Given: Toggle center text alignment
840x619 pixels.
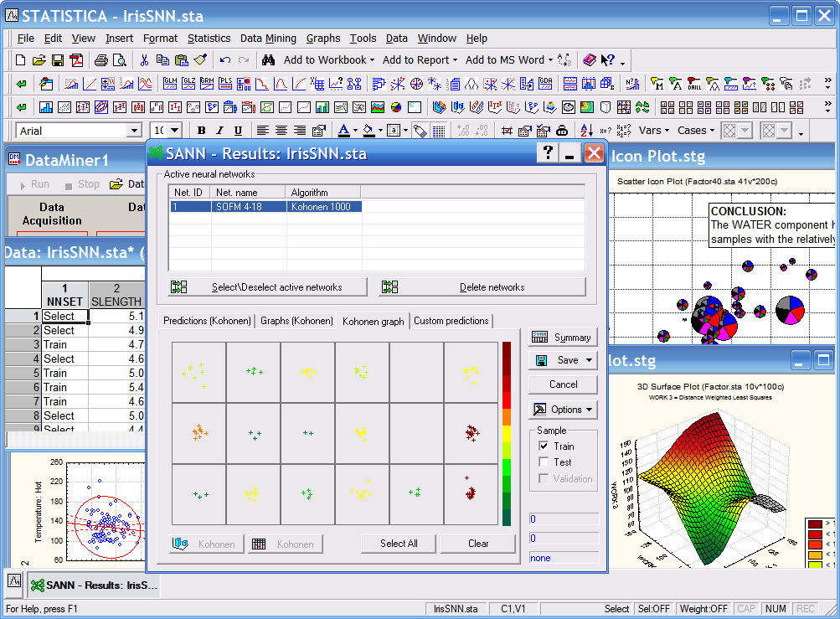Looking at the screenshot, I should pyautogui.click(x=281, y=130).
